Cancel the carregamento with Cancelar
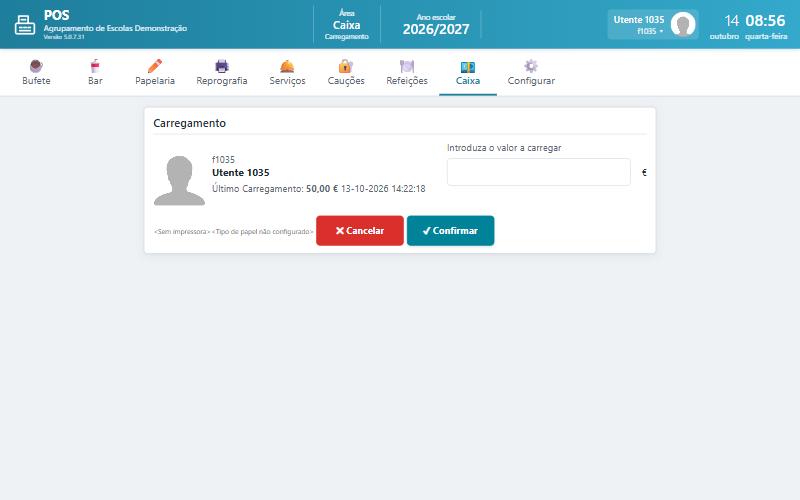This screenshot has width=800, height=500. 360,231
